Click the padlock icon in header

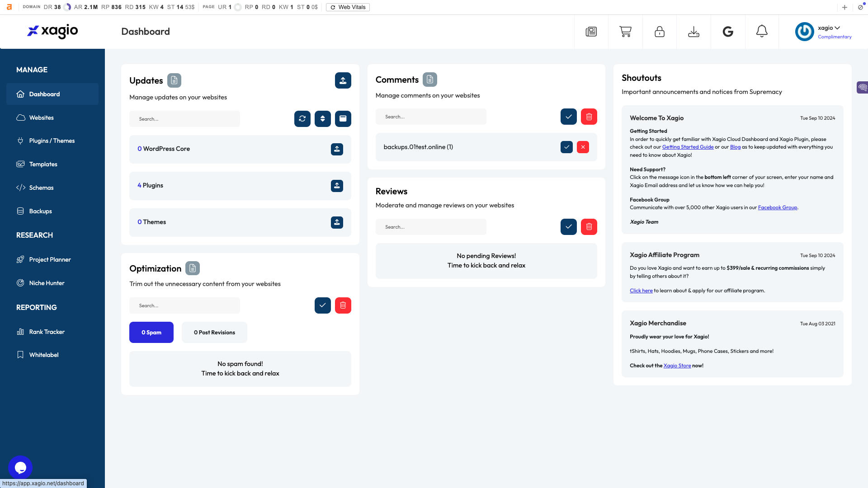660,32
